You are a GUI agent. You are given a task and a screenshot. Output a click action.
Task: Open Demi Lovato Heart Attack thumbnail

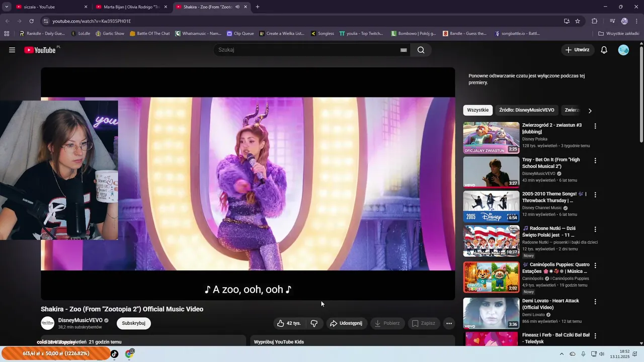(491, 313)
